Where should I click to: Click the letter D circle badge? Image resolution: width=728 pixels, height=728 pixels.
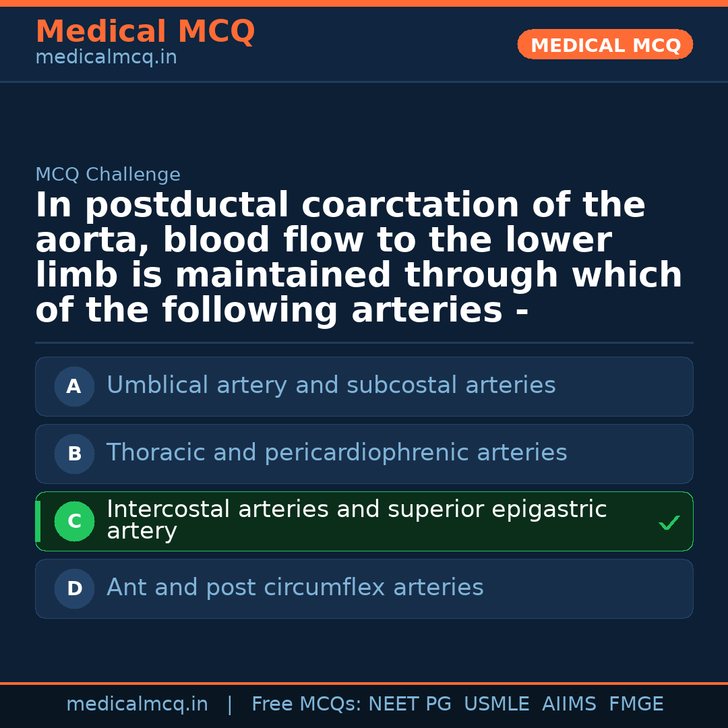[x=74, y=588]
